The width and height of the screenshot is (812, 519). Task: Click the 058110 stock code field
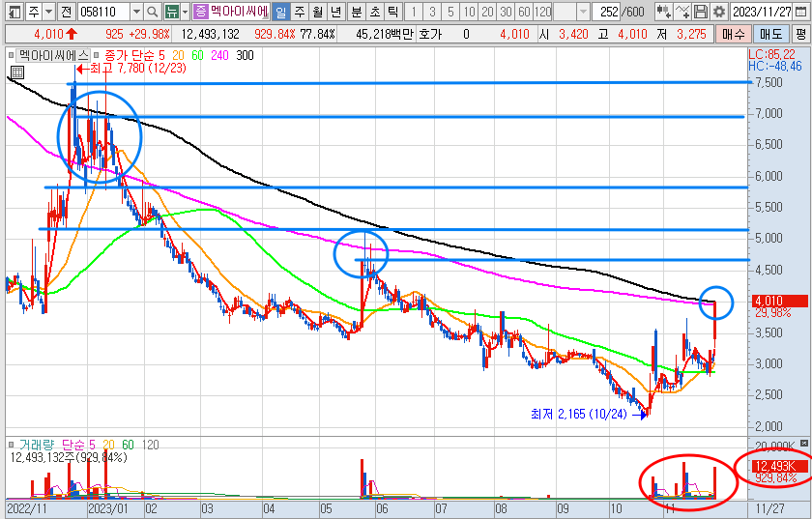103,11
